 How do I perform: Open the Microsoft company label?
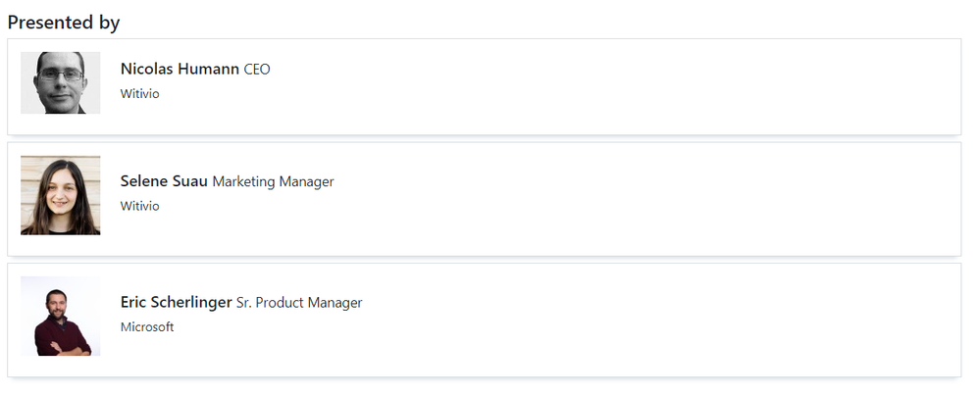coord(147,326)
